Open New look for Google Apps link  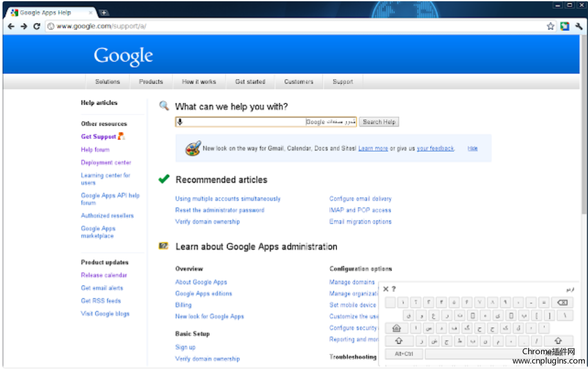click(x=210, y=316)
